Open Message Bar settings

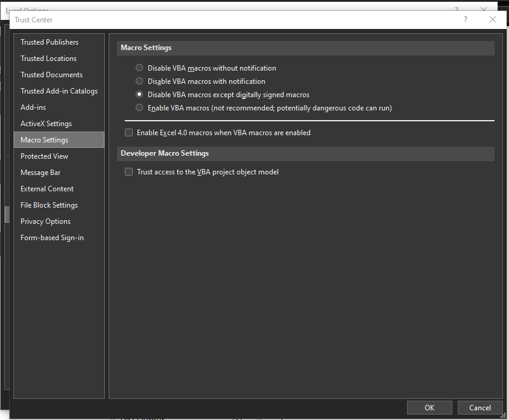[x=40, y=173]
